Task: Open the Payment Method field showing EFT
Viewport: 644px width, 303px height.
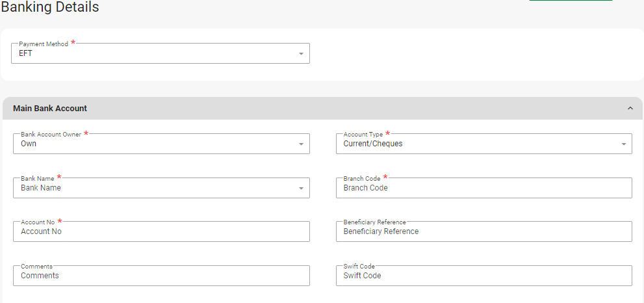Action: (x=156, y=54)
